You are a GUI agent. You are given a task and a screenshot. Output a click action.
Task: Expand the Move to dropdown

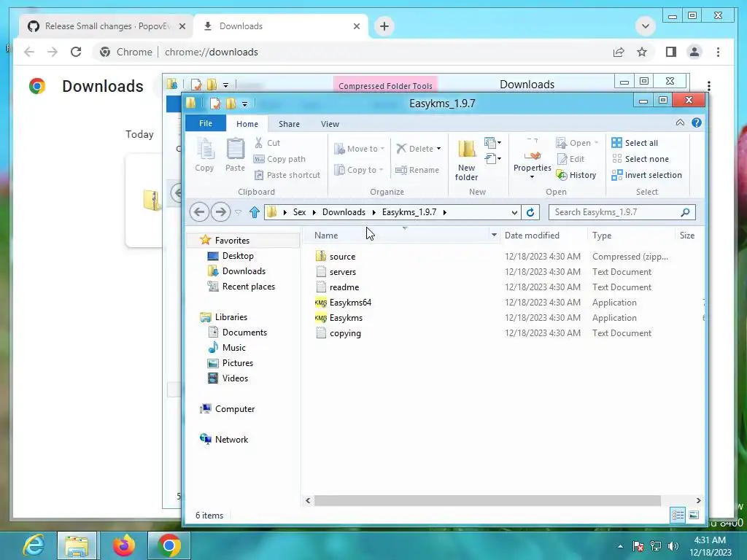coord(359,149)
